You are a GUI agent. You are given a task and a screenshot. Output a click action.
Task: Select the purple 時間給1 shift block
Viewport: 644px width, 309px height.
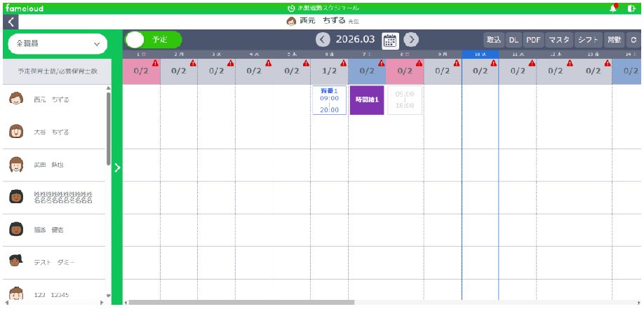(x=367, y=100)
